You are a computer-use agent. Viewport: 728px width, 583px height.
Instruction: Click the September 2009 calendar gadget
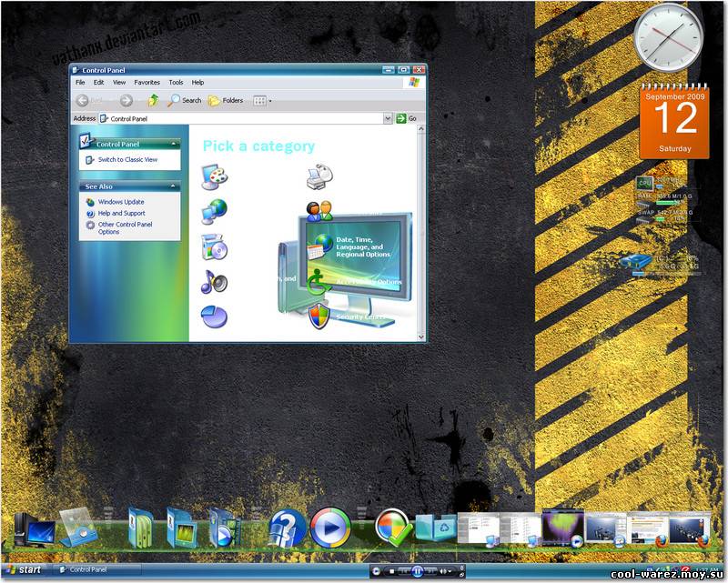pyautogui.click(x=674, y=121)
